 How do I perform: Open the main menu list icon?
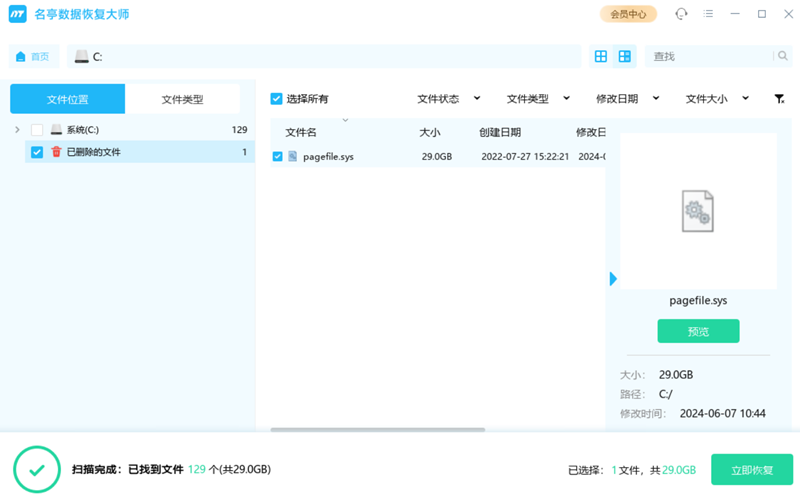709,14
